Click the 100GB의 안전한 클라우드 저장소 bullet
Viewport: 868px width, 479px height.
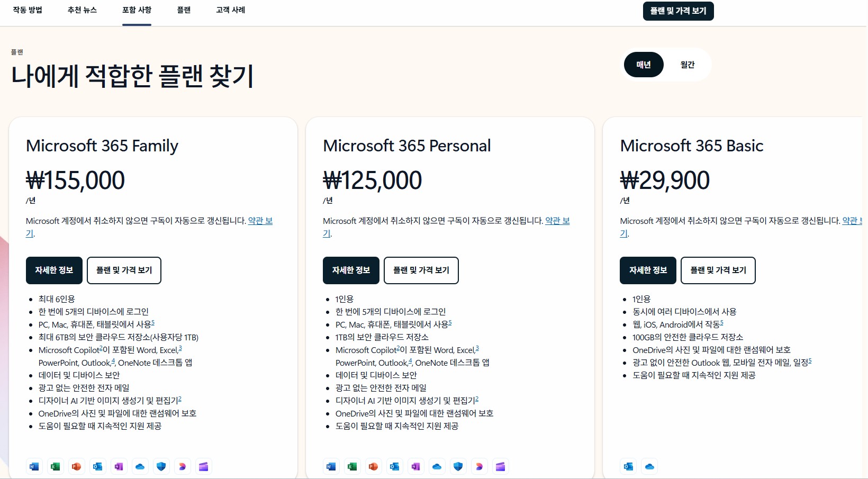coord(688,337)
